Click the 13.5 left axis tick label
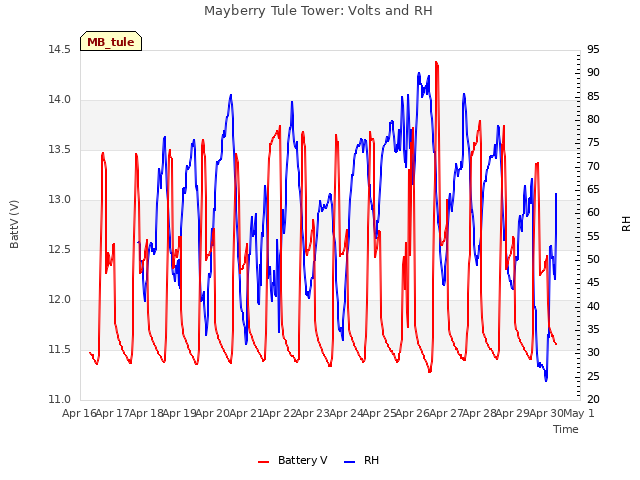 (x=60, y=150)
